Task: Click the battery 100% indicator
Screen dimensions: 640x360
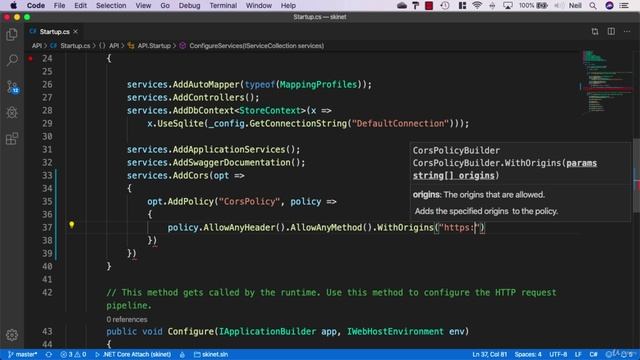Action: point(533,5)
